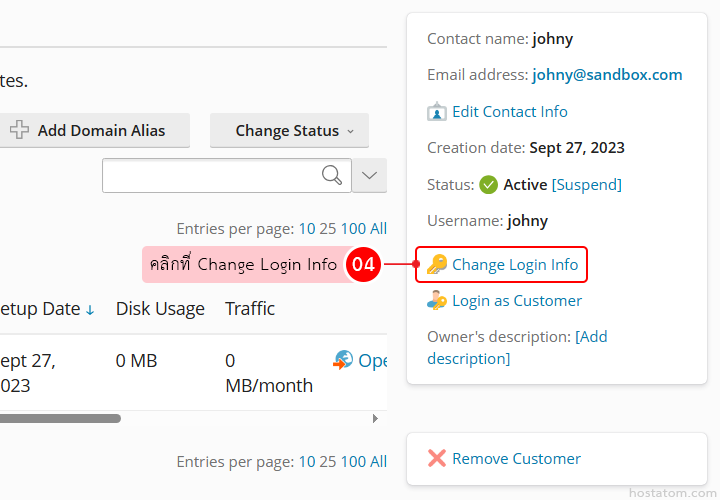This screenshot has height=500, width=720.
Task: Click Add description link
Action: click(592, 337)
